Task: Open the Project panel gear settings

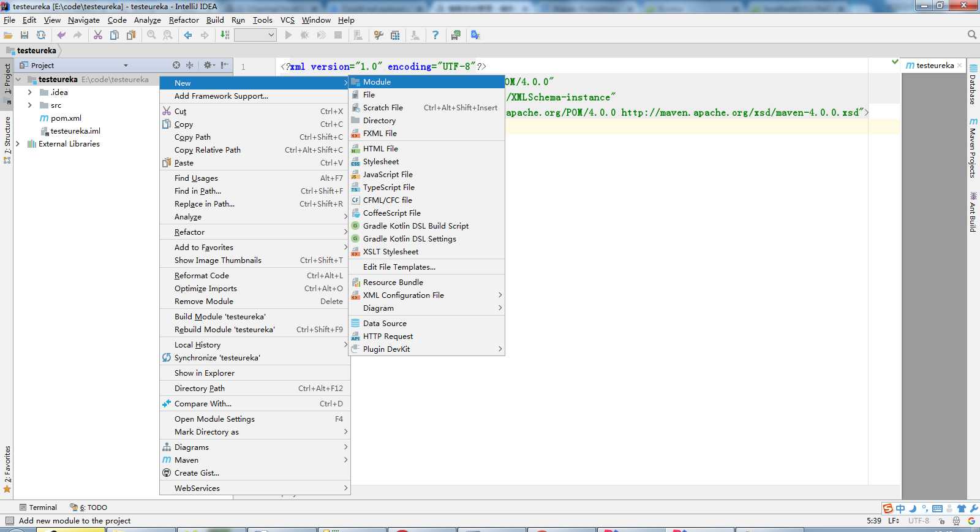Action: coord(208,65)
